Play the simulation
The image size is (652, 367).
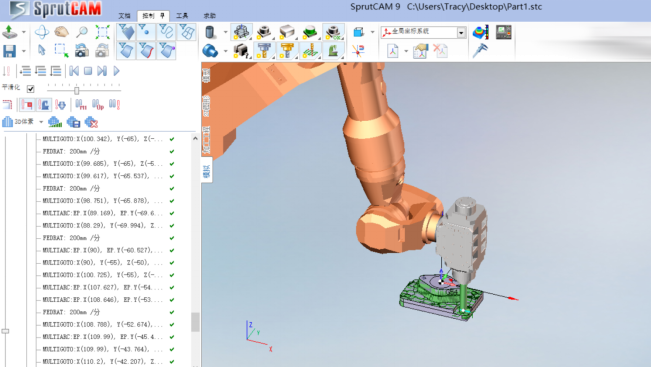(x=116, y=71)
